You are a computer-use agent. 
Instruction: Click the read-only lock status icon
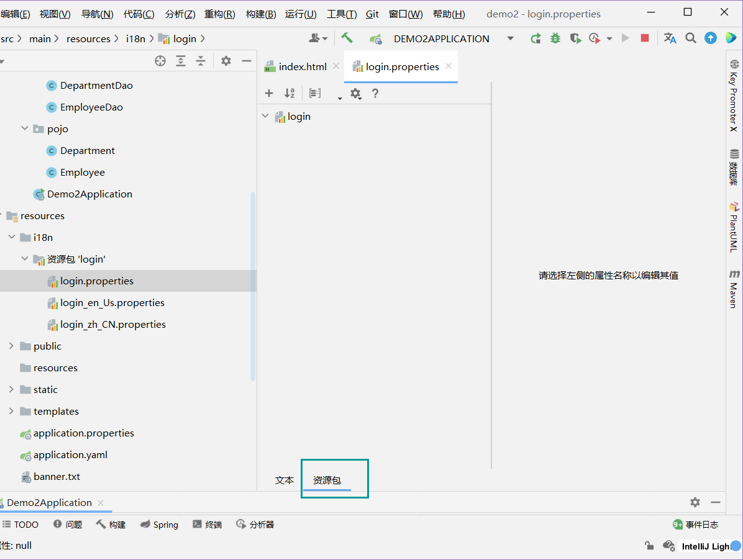(x=650, y=546)
